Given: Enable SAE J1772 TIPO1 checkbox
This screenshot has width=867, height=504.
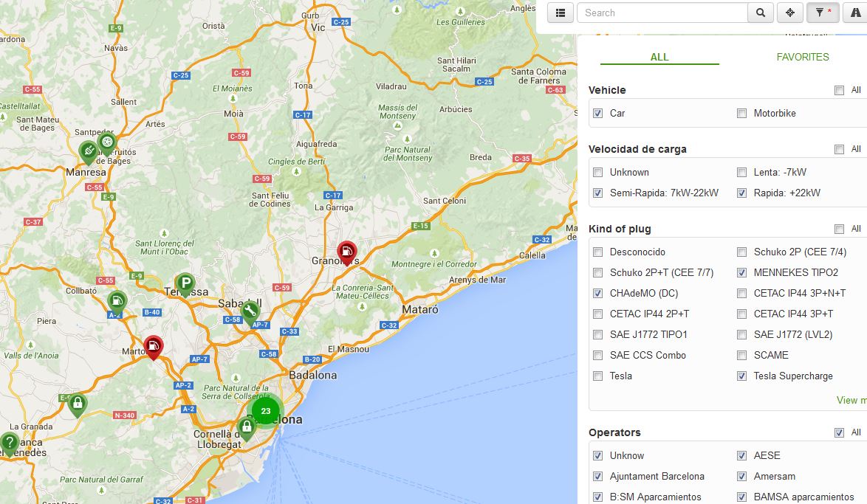Looking at the screenshot, I should [x=597, y=334].
